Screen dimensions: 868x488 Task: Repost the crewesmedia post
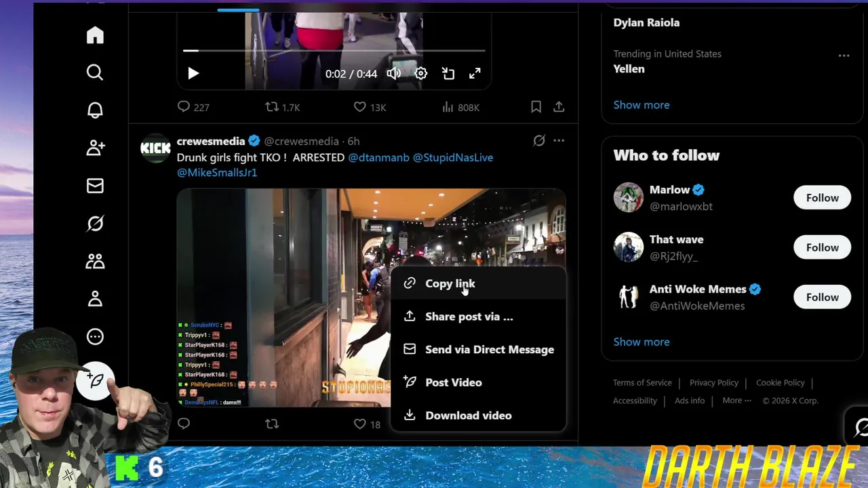272,424
